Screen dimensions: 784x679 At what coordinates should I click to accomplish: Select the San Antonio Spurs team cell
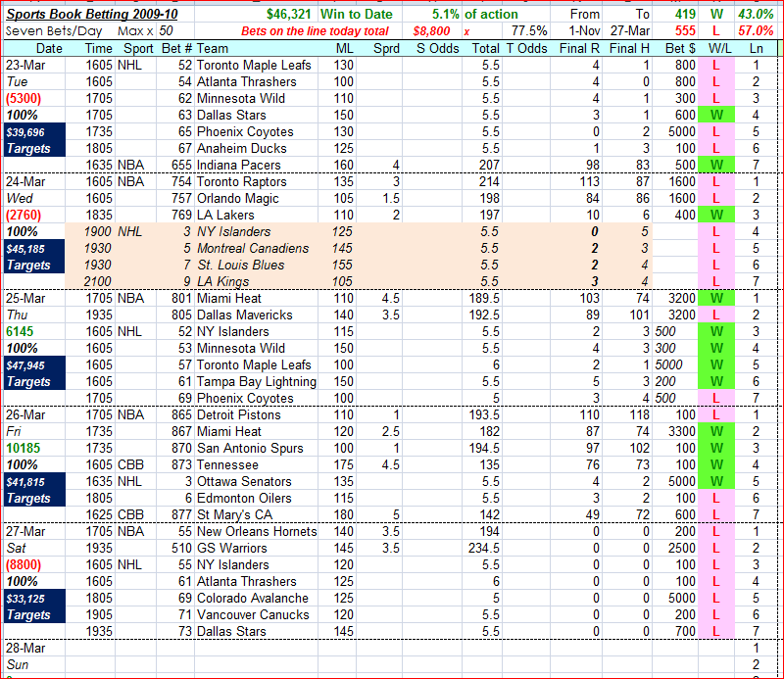[x=256, y=448]
